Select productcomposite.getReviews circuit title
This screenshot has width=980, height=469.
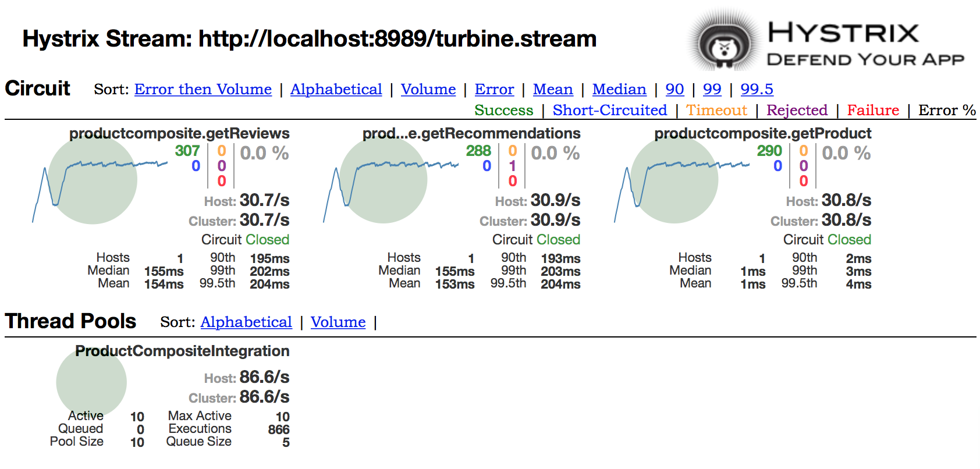tap(179, 133)
